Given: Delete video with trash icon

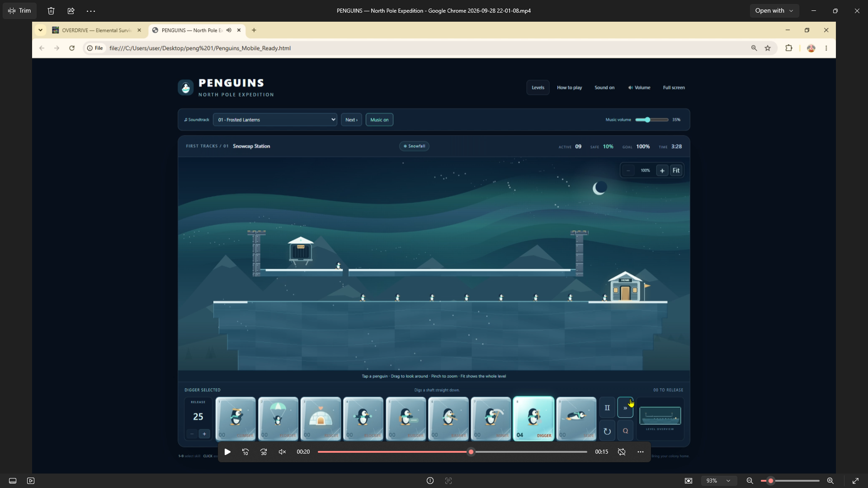Looking at the screenshot, I should tap(51, 11).
